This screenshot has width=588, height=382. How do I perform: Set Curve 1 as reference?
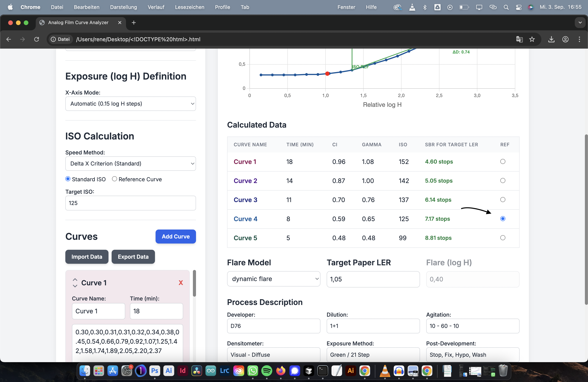coord(502,162)
